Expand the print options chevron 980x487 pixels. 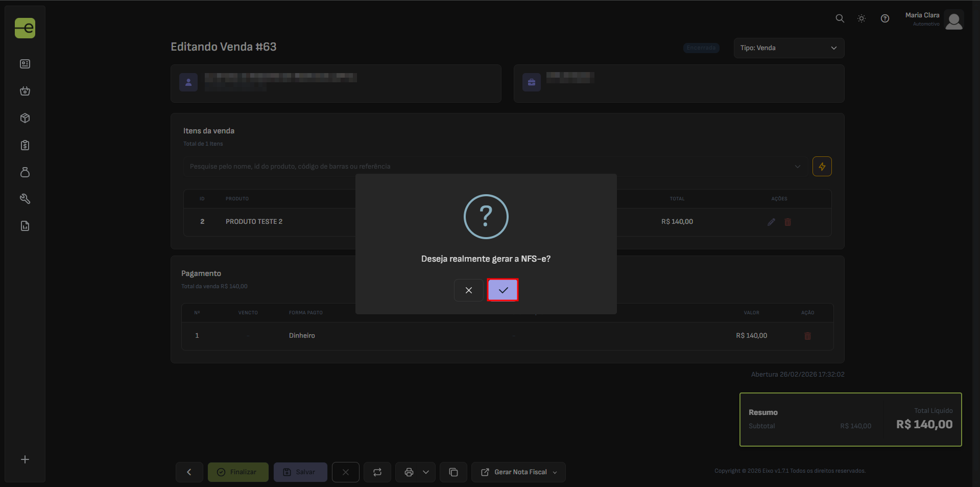(x=426, y=472)
